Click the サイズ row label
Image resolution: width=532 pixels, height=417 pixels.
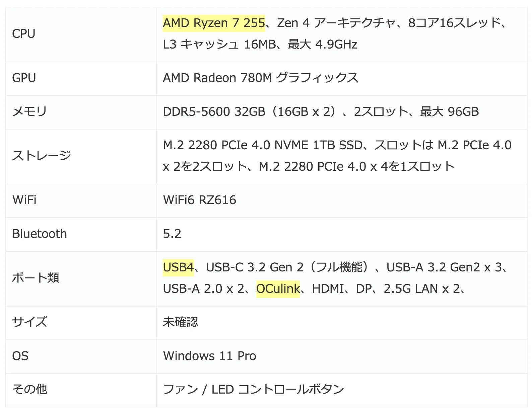point(29,322)
